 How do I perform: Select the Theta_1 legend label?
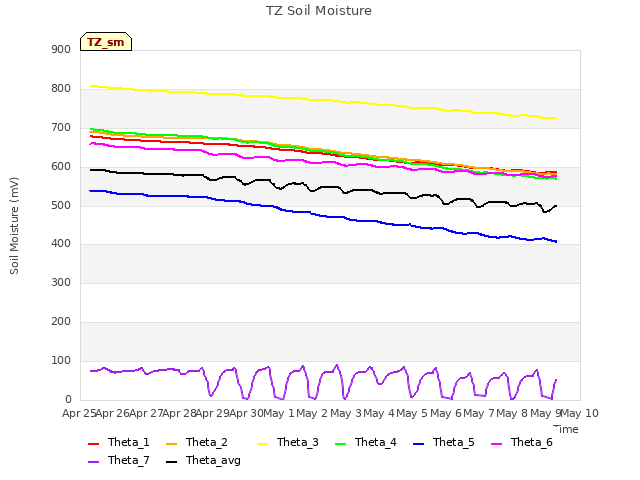point(129,442)
